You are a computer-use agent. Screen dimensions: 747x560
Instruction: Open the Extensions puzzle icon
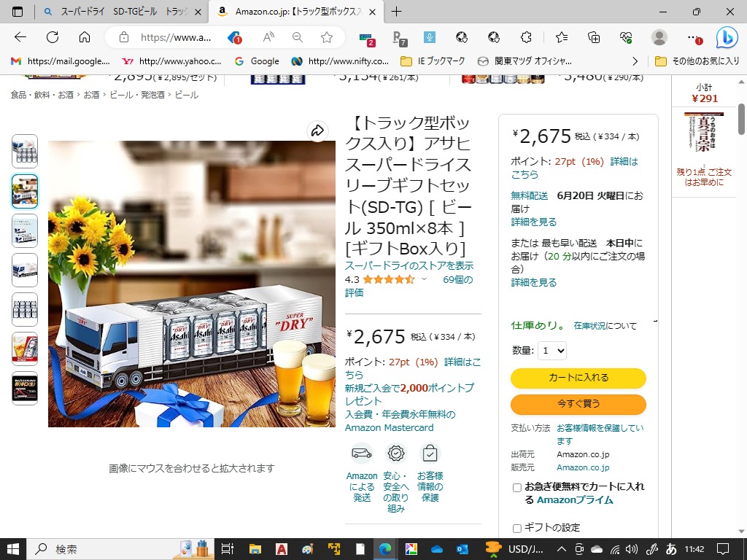(526, 37)
